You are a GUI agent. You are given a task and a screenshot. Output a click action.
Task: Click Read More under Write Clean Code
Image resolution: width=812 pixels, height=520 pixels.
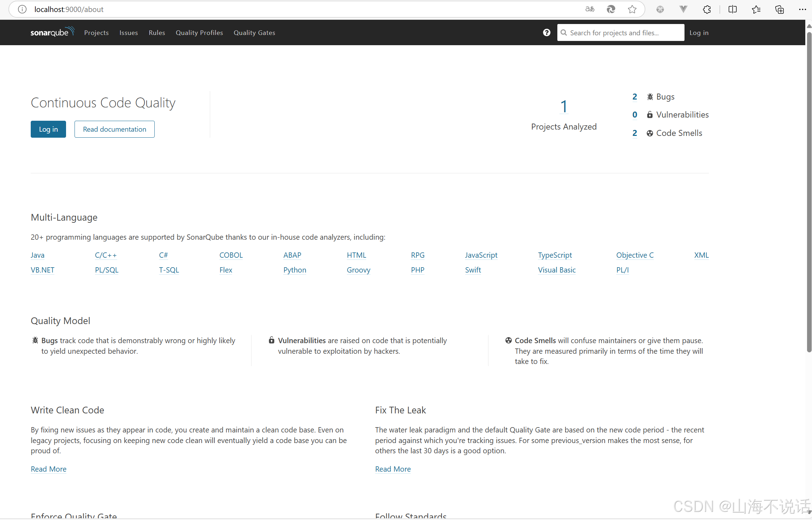click(x=48, y=469)
